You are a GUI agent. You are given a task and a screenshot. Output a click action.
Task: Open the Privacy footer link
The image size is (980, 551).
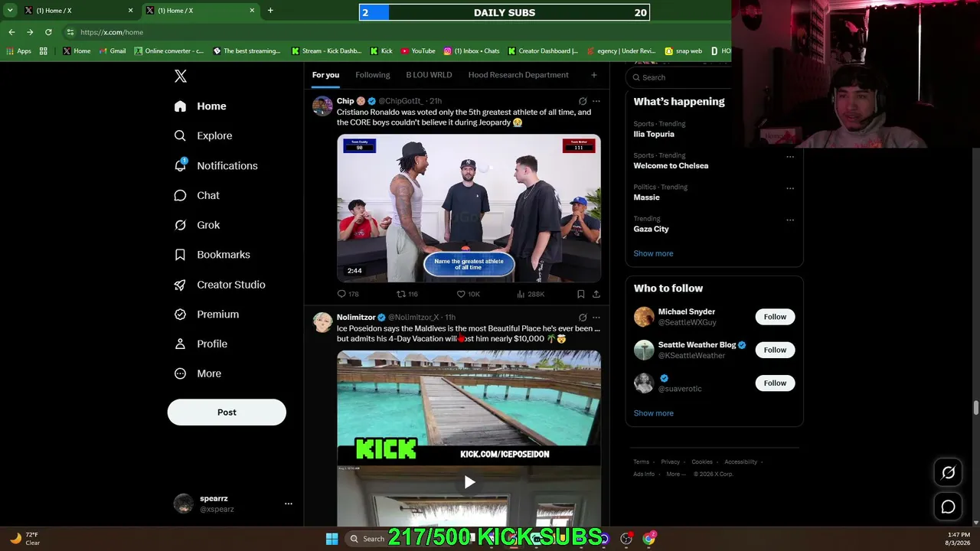click(x=671, y=462)
